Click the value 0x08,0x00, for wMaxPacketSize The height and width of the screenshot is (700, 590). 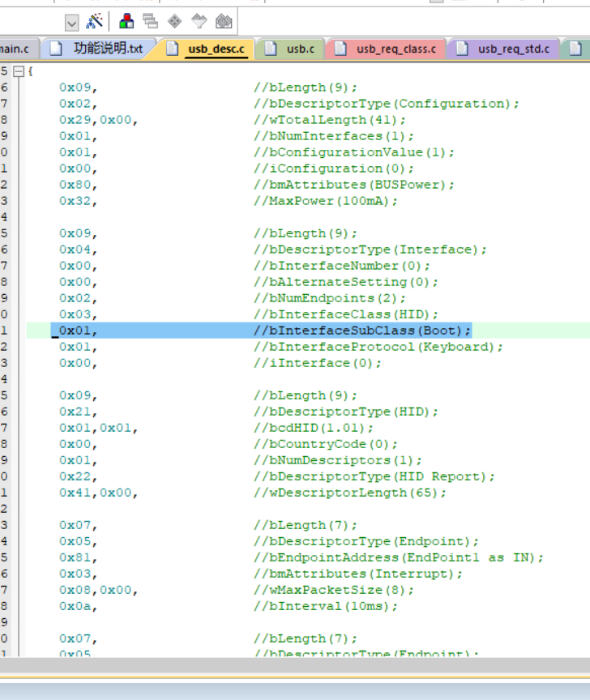98,590
